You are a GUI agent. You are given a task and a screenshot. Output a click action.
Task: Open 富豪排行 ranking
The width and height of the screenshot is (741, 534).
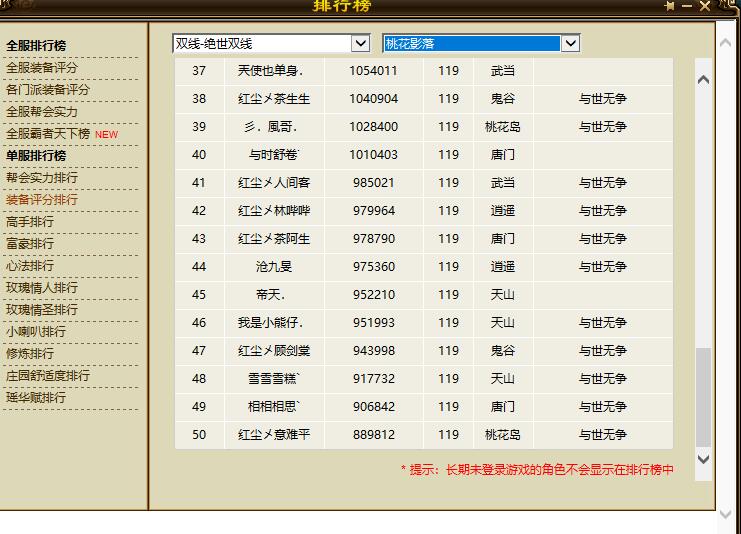click(30, 244)
